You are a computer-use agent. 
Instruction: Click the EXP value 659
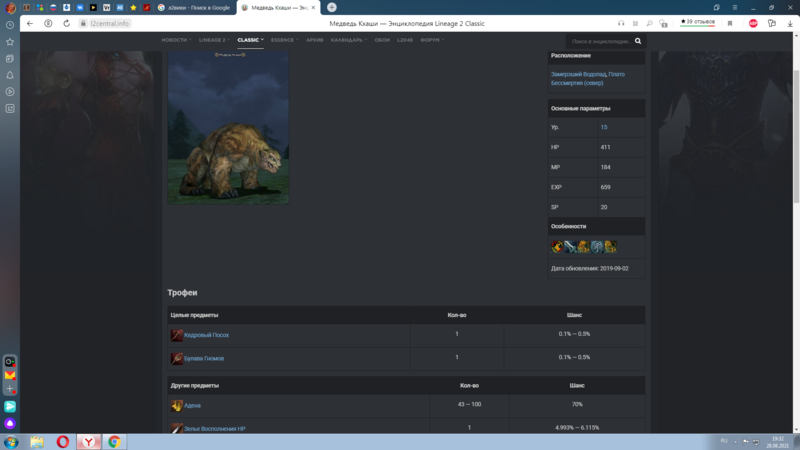click(605, 187)
